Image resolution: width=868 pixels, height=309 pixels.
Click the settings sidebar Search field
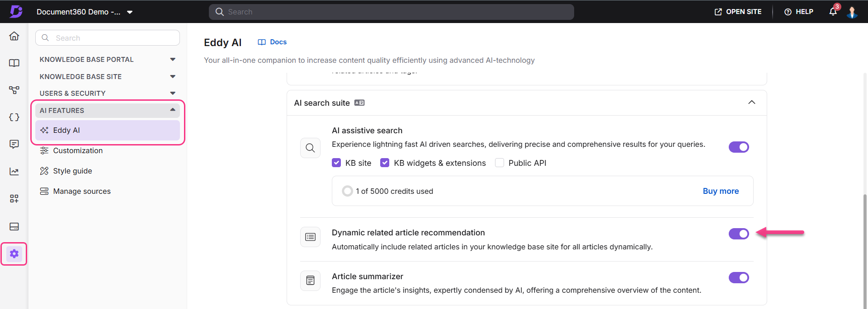[x=108, y=38]
